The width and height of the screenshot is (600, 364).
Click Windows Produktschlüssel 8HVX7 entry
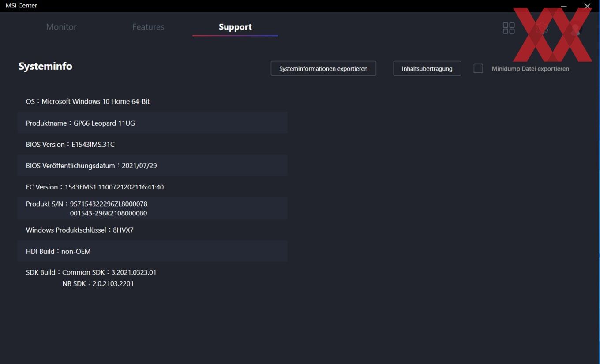click(x=153, y=230)
